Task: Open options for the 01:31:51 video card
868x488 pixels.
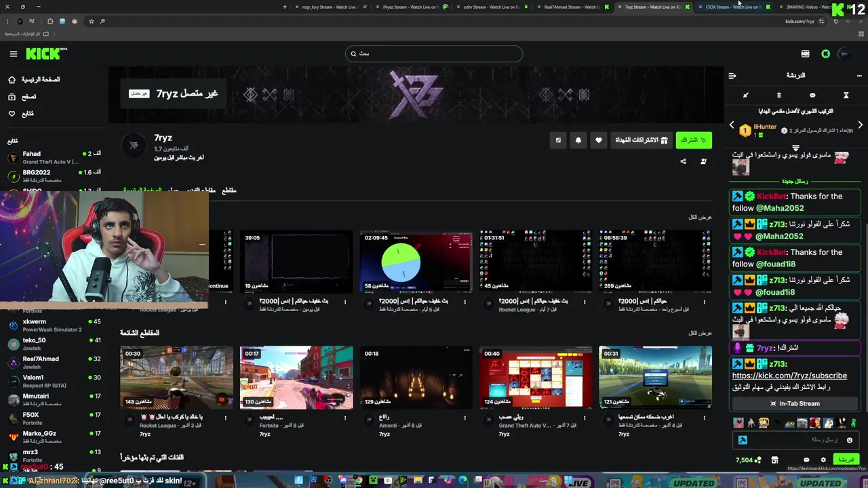Action: pos(585,302)
